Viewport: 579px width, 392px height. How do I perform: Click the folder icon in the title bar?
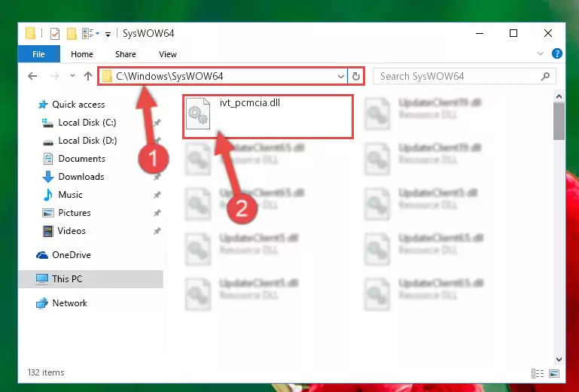[x=31, y=34]
